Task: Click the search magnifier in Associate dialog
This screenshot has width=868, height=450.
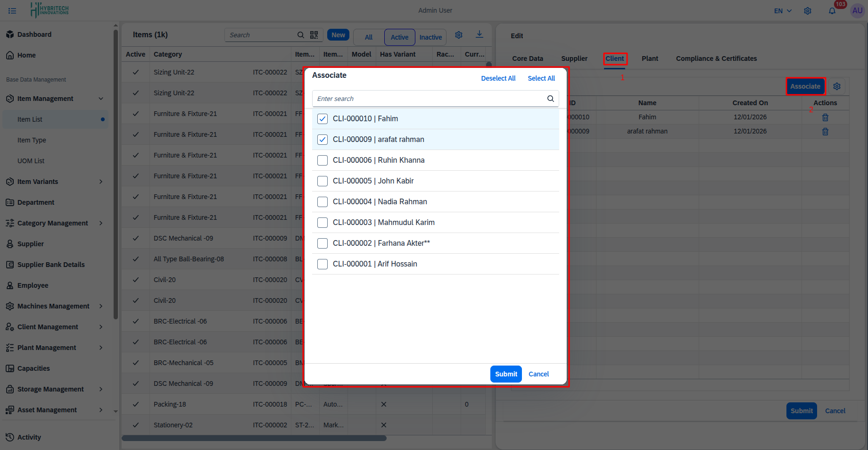Action: click(x=550, y=99)
